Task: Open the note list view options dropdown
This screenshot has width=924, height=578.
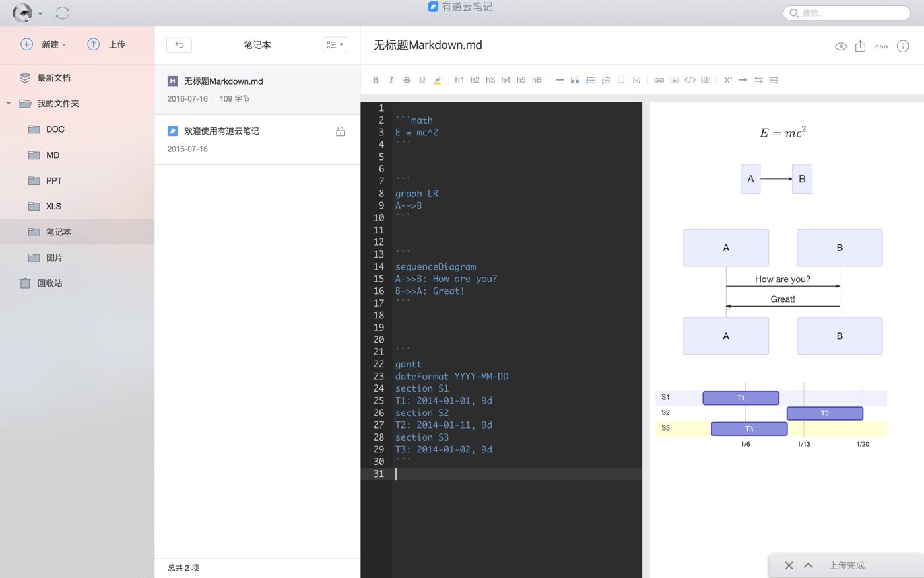Action: (x=335, y=44)
